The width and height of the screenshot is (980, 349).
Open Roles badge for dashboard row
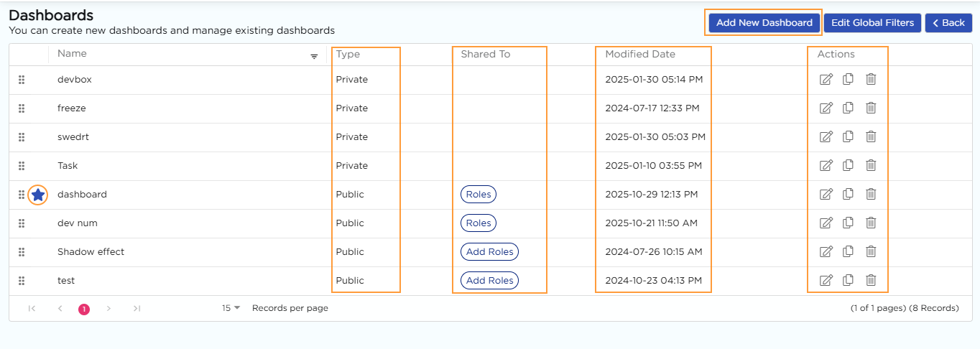[x=479, y=195]
